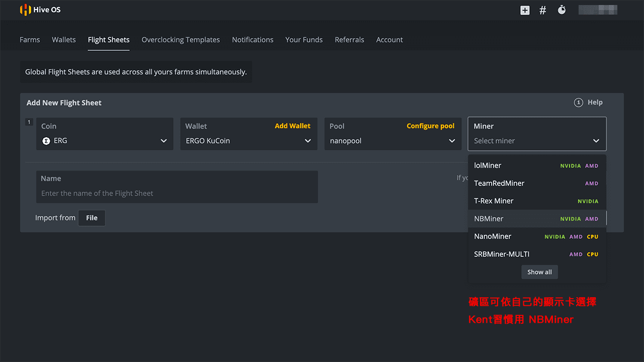
Task: Collapse the Select miner dropdown
Action: 596,141
